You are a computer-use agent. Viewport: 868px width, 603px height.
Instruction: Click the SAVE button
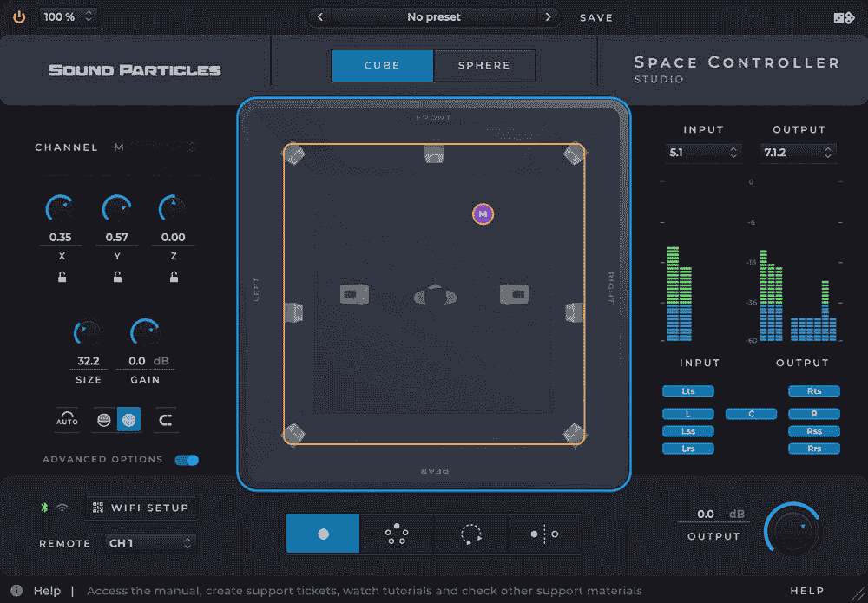(x=595, y=16)
